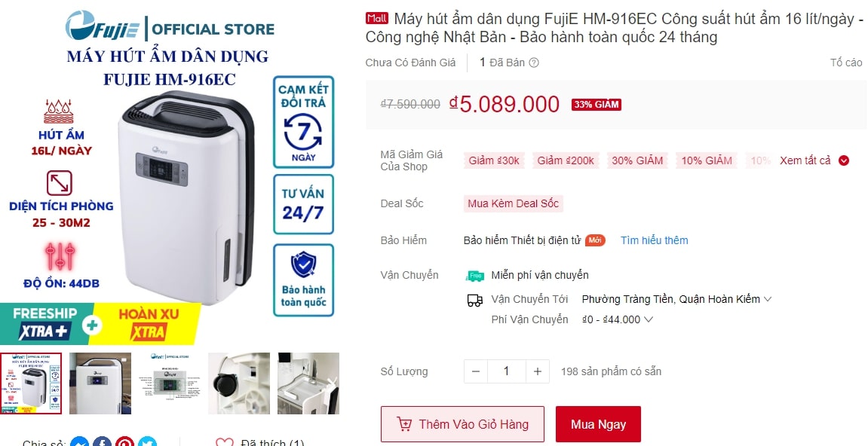The width and height of the screenshot is (868, 446).
Task: Click the heart icon to like product
Action: (x=224, y=442)
